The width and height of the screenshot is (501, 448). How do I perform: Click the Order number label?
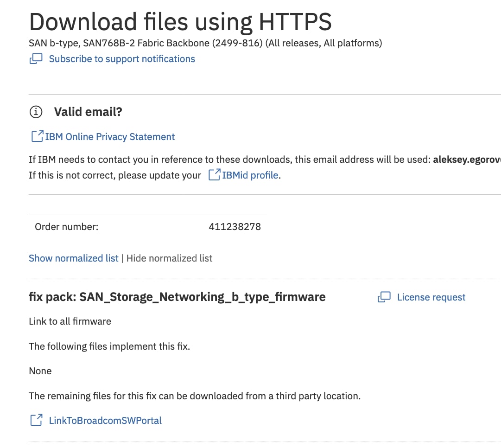tap(66, 227)
